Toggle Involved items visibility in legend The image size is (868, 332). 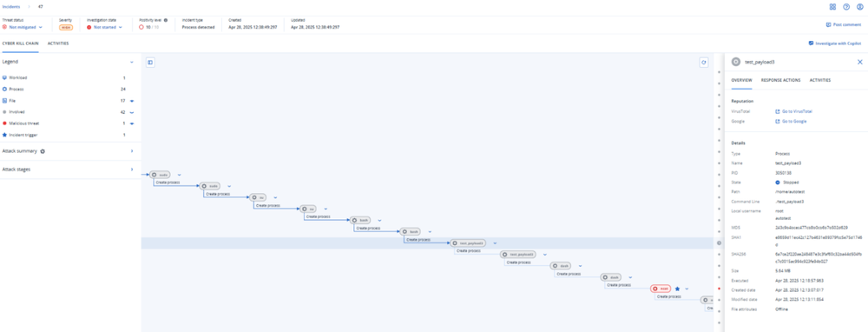pos(132,112)
